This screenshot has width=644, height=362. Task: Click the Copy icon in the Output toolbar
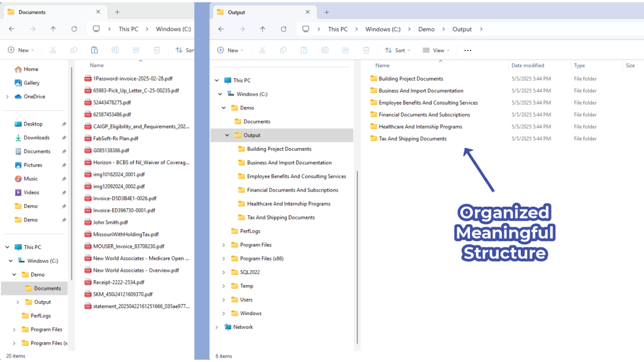coord(282,50)
